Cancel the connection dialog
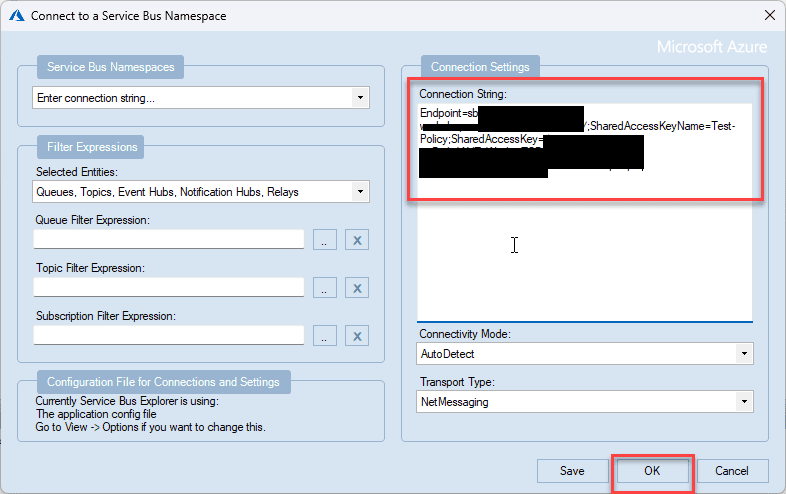This screenshot has height=494, width=786. point(731,471)
